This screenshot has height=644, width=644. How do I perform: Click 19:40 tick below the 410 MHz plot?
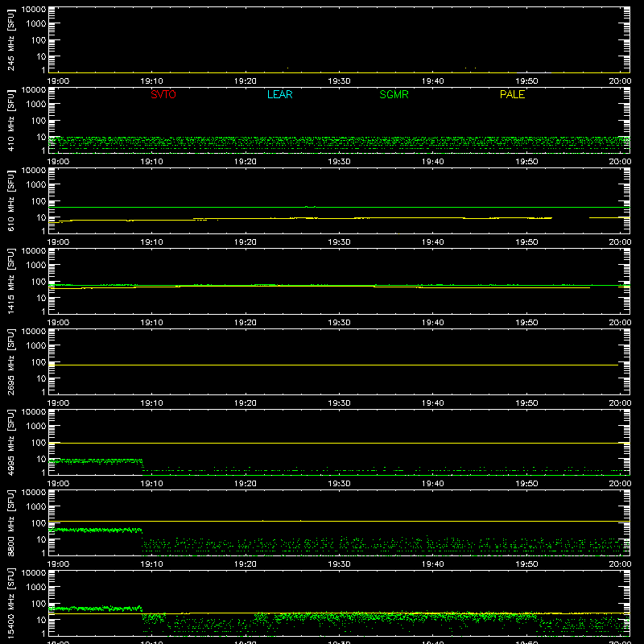pyautogui.click(x=433, y=162)
